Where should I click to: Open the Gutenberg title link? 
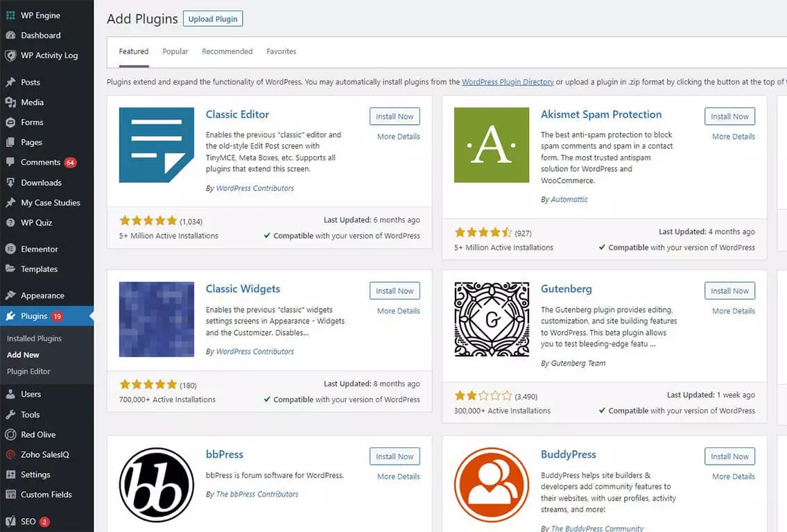coord(567,289)
